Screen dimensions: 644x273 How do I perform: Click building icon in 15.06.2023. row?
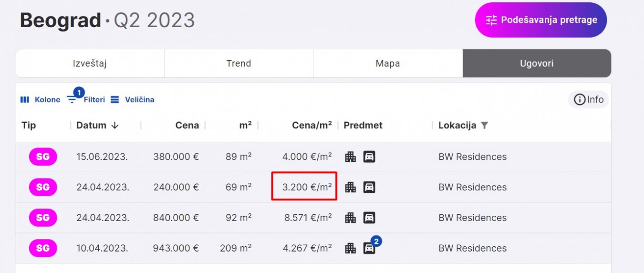point(351,157)
